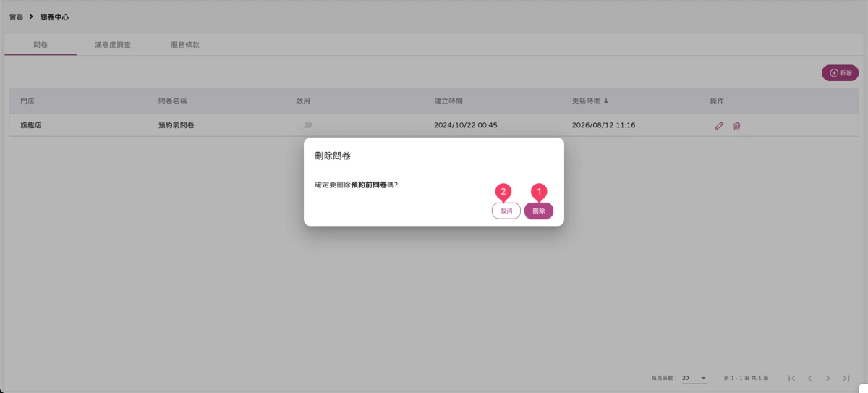
Task: Select the 預約前問卷 name cell
Action: (176, 125)
